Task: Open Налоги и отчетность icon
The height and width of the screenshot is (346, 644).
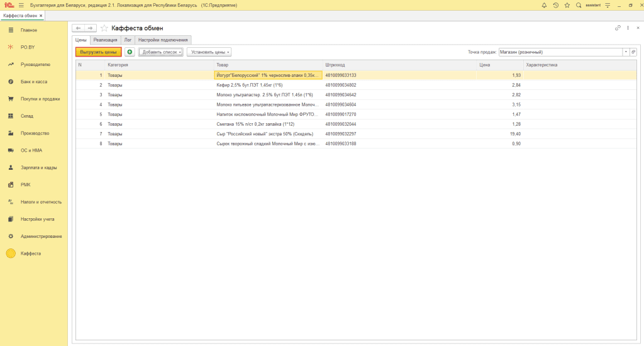Action: [11, 202]
